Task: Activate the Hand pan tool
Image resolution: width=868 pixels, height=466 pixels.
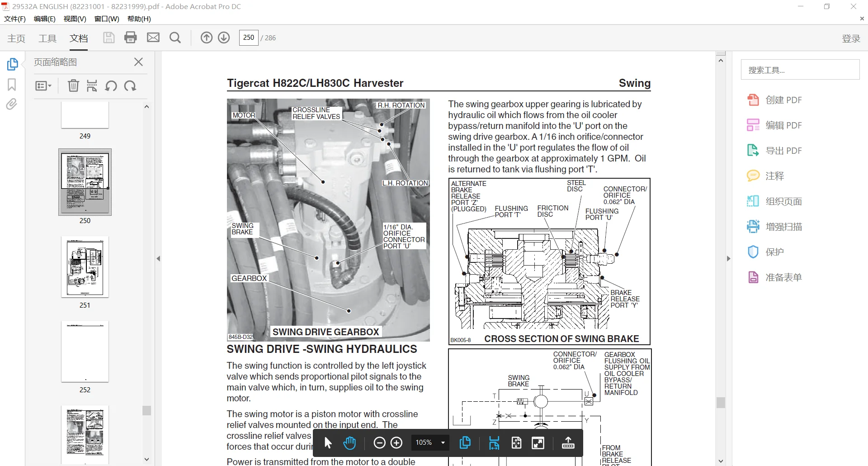Action: (x=349, y=443)
